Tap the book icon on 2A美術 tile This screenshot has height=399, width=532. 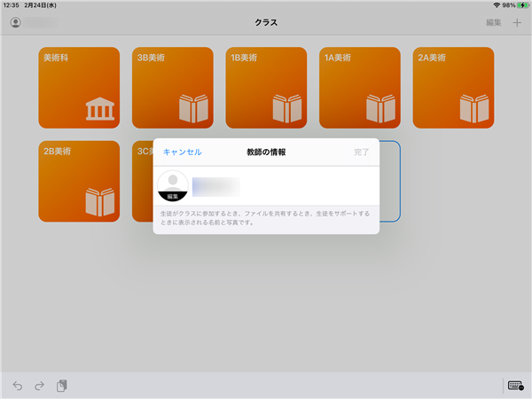474,108
